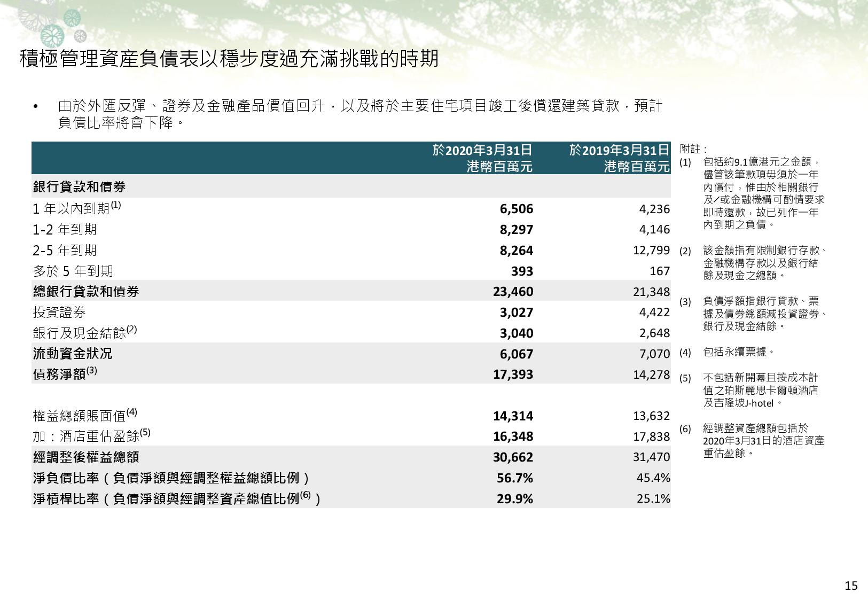
Task: Click the section row 銀行貸款和債券
Action: (x=351, y=187)
